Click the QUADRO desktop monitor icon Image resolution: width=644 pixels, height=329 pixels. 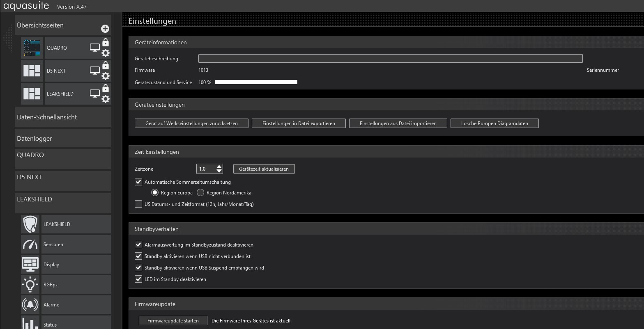coord(95,48)
